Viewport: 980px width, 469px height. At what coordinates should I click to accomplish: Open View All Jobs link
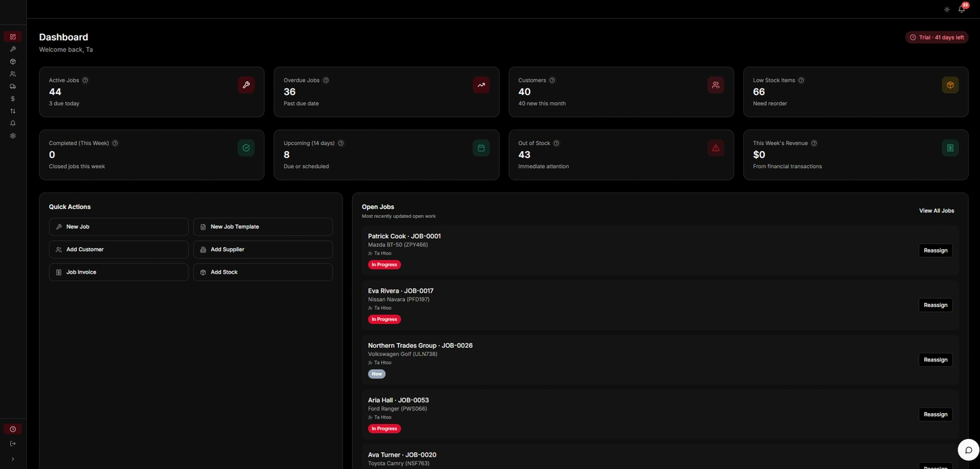tap(936, 211)
